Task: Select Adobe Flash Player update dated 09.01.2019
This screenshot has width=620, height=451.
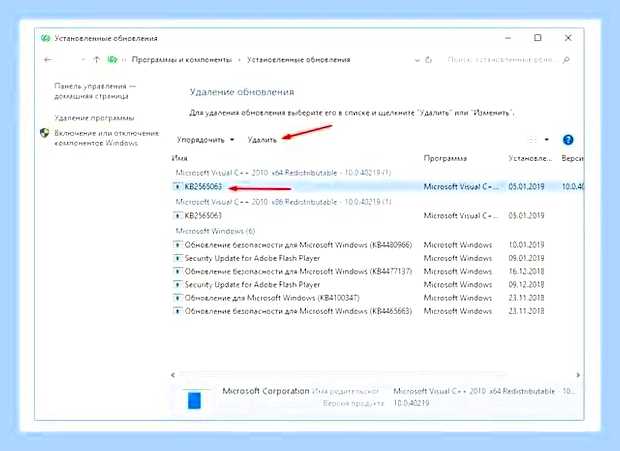Action: (378, 258)
